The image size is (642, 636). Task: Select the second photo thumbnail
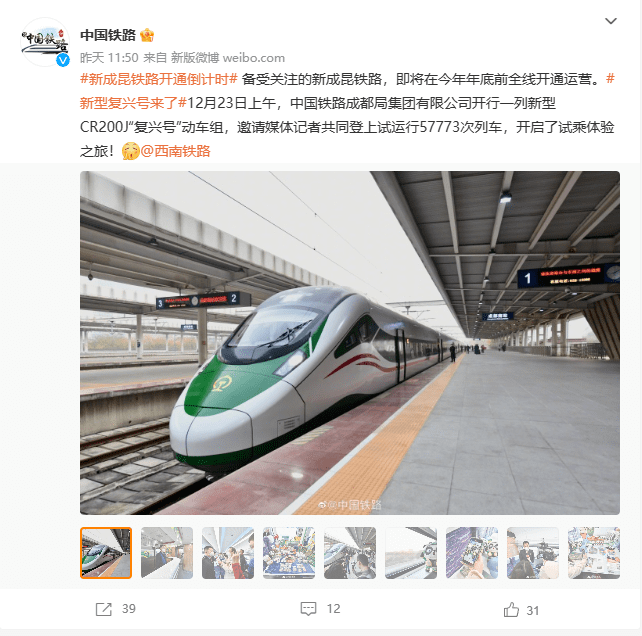[x=167, y=553]
